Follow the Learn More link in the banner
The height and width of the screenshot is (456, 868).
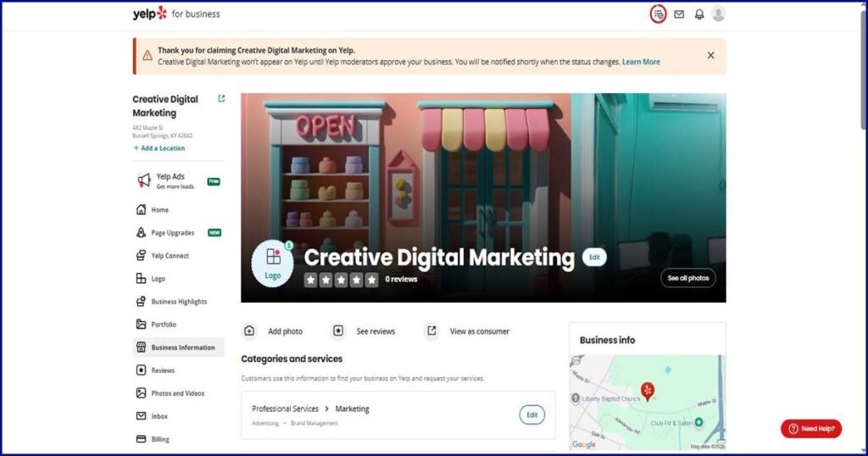click(641, 62)
